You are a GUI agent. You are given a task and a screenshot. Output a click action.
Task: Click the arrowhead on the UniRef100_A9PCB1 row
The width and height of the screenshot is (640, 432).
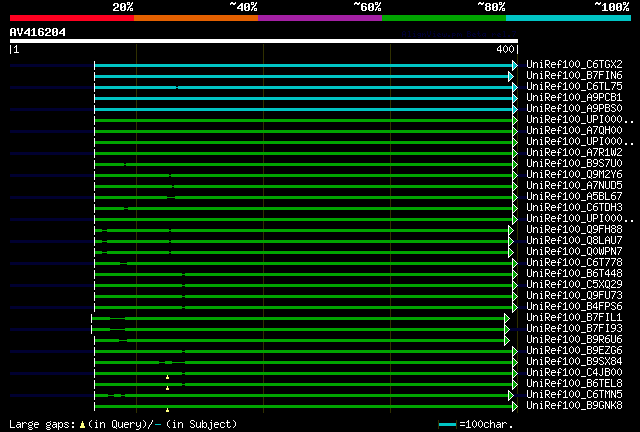pyautogui.click(x=515, y=98)
